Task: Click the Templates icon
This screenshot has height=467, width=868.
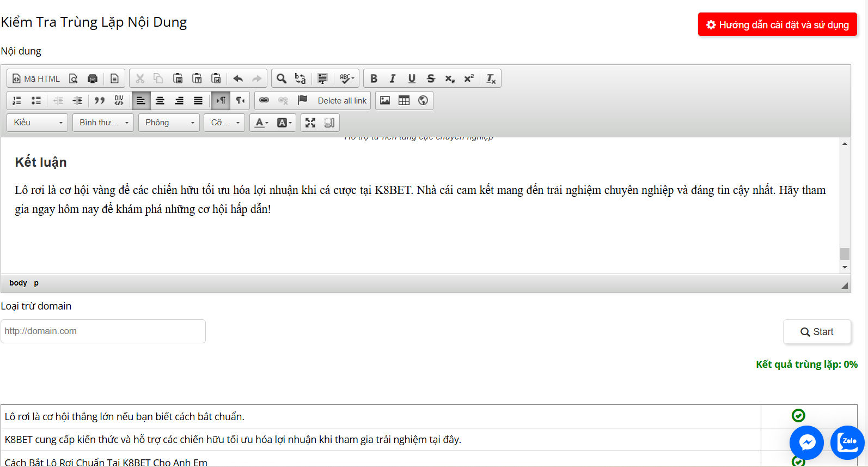Action: [114, 78]
